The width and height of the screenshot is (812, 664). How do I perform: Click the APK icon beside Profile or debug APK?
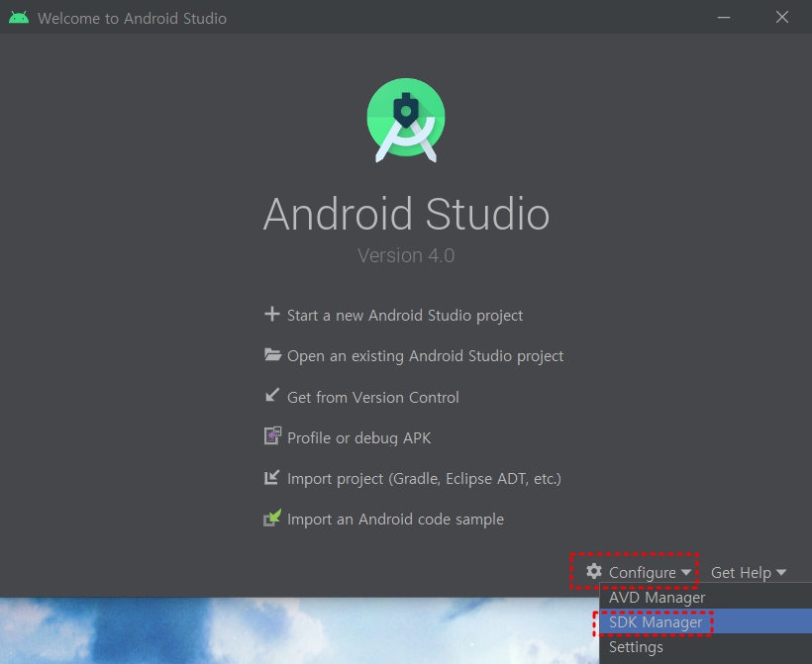pos(272,435)
